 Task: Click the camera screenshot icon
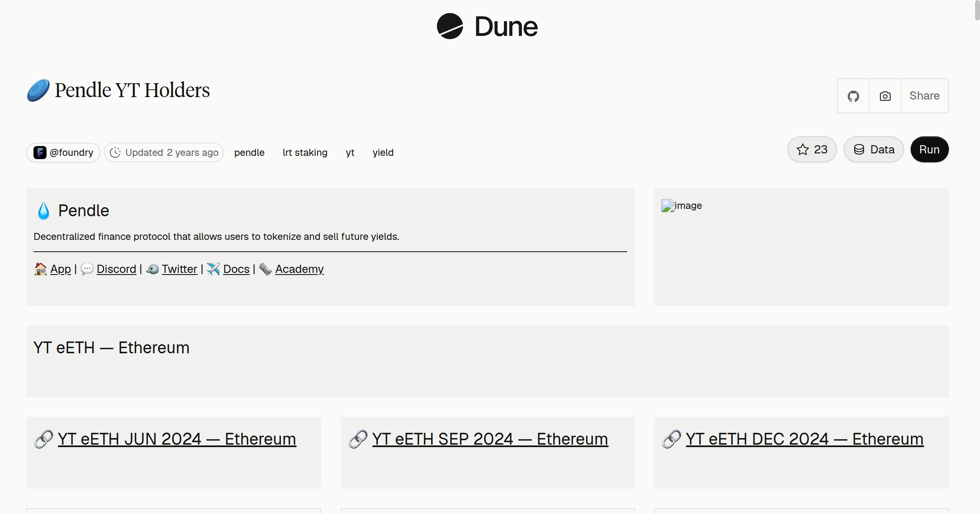pyautogui.click(x=885, y=96)
